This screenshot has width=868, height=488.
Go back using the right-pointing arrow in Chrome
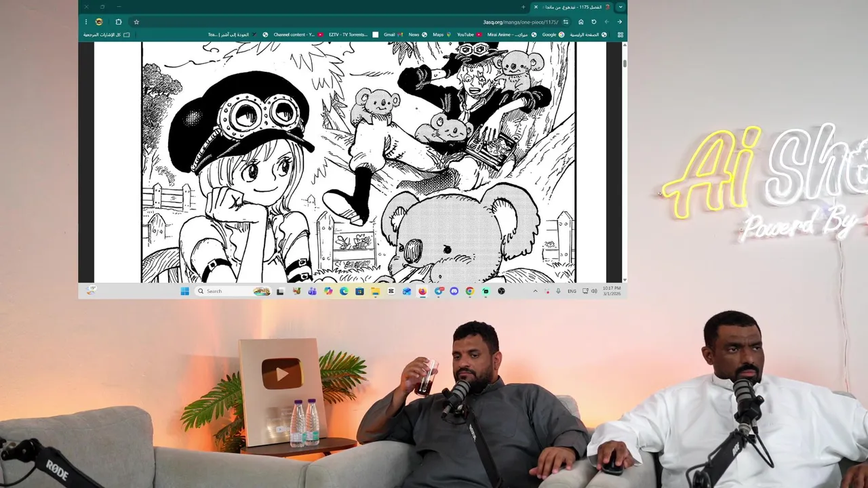620,22
